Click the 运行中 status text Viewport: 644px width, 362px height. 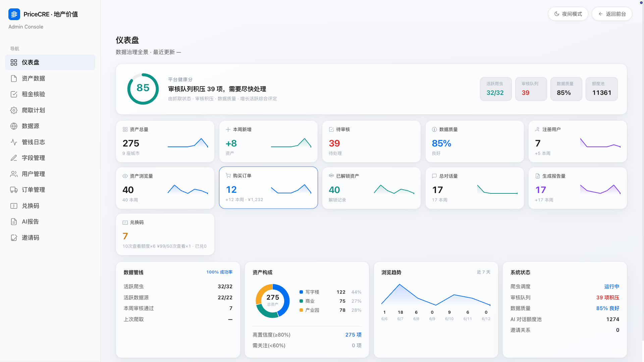pyautogui.click(x=611, y=287)
